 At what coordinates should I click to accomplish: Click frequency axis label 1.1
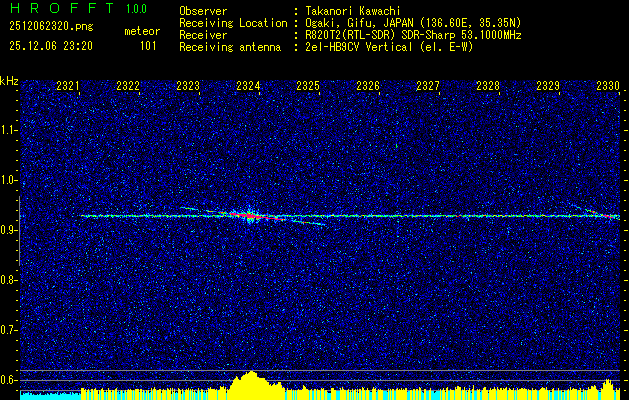point(9,130)
